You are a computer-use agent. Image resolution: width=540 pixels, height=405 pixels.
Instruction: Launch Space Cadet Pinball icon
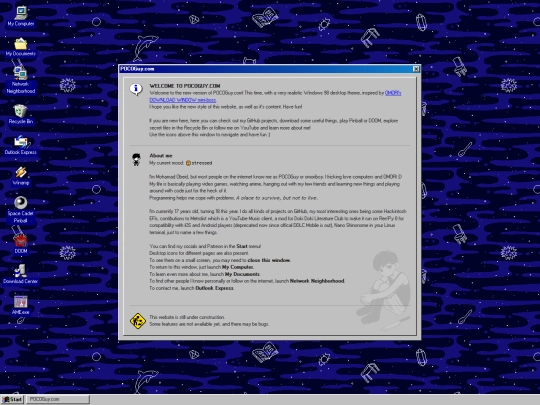point(21,210)
